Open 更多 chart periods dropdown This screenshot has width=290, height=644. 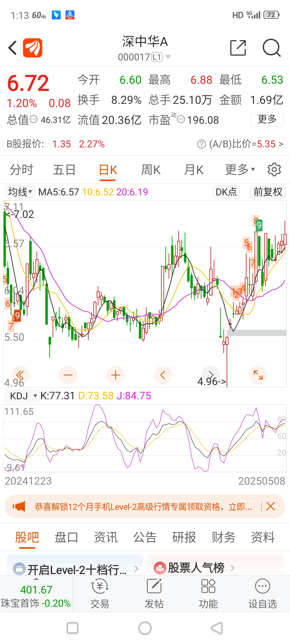click(240, 170)
